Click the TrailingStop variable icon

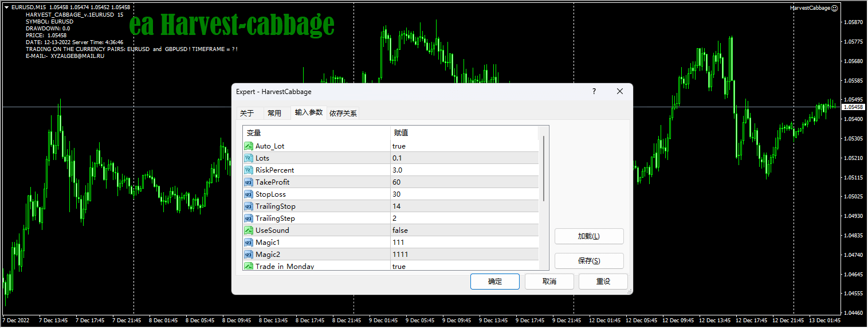click(x=249, y=206)
